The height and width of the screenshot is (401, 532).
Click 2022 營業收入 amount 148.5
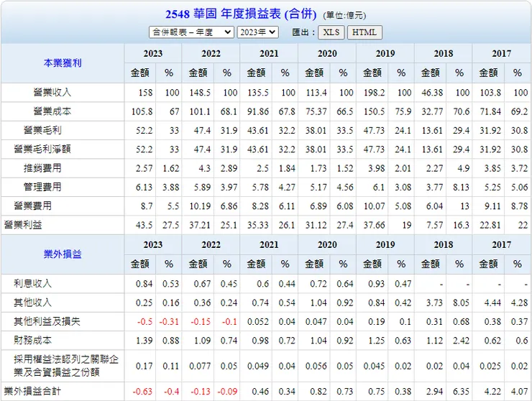(x=200, y=93)
